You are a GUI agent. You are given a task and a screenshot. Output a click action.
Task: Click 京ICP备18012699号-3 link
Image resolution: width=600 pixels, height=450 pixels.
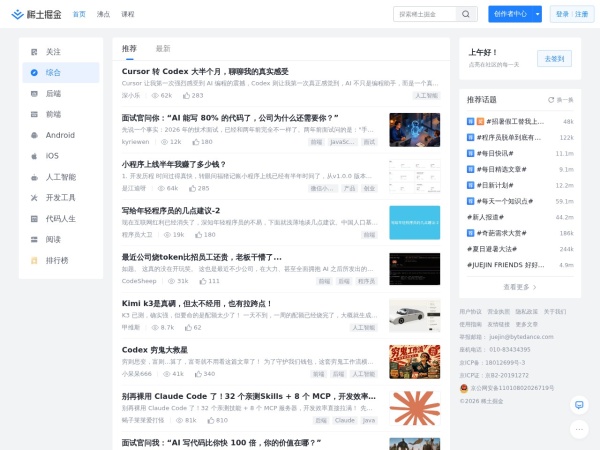coord(492,363)
